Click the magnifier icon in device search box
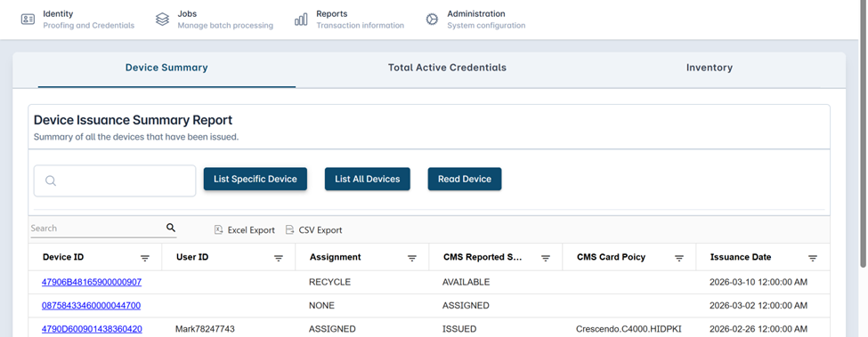Screen dimensions: 868x337 tap(51, 181)
